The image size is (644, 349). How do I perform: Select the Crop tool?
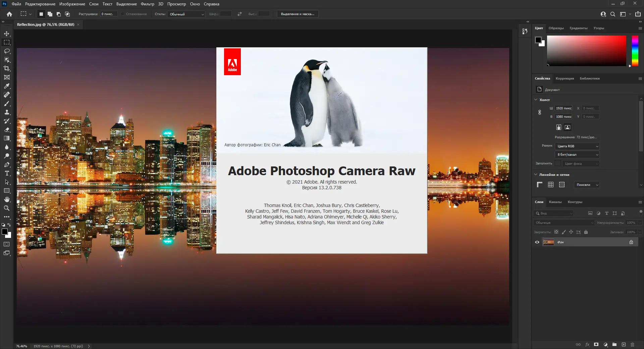pos(7,68)
